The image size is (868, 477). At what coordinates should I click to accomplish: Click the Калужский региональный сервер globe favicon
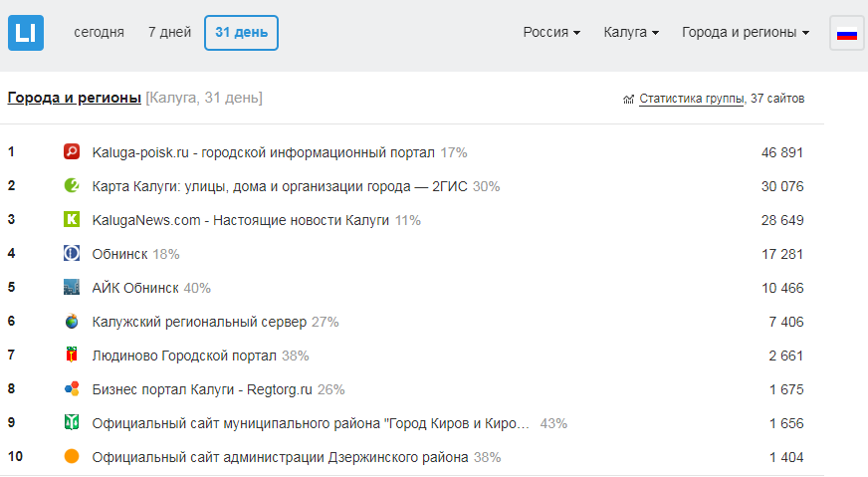(72, 322)
